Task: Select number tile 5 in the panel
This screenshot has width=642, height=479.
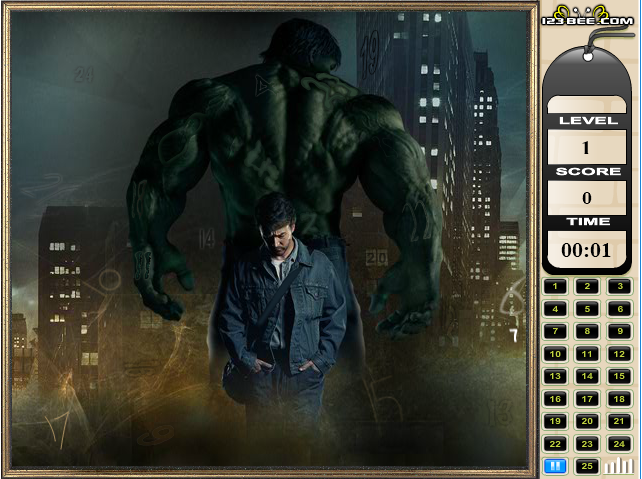Action: [x=587, y=309]
